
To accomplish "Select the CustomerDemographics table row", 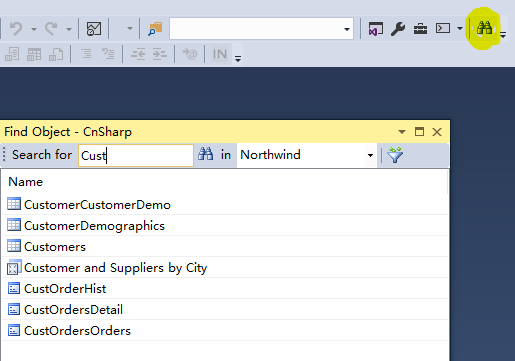I will pos(225,225).
